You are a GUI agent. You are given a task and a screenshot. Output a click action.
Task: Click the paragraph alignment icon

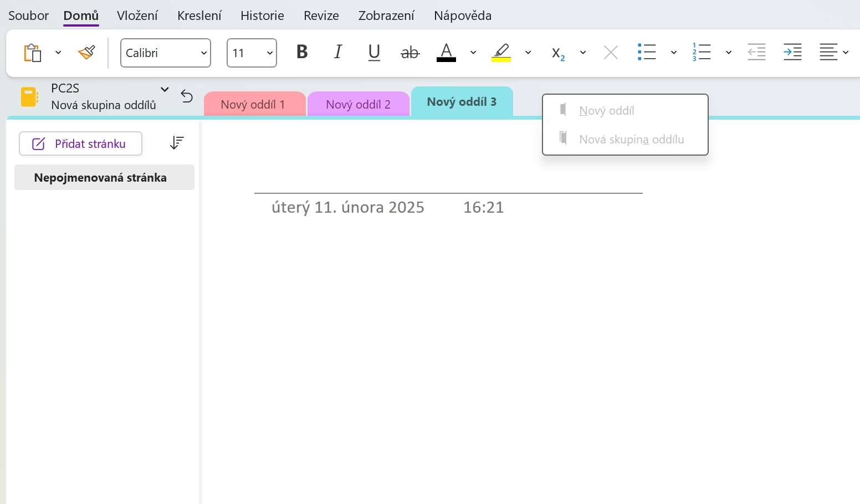[x=828, y=52]
